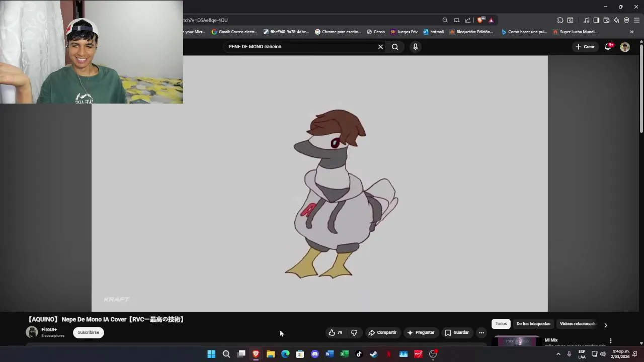The image size is (644, 362).
Task: Open TikTok from the taskbar
Action: click(x=359, y=354)
